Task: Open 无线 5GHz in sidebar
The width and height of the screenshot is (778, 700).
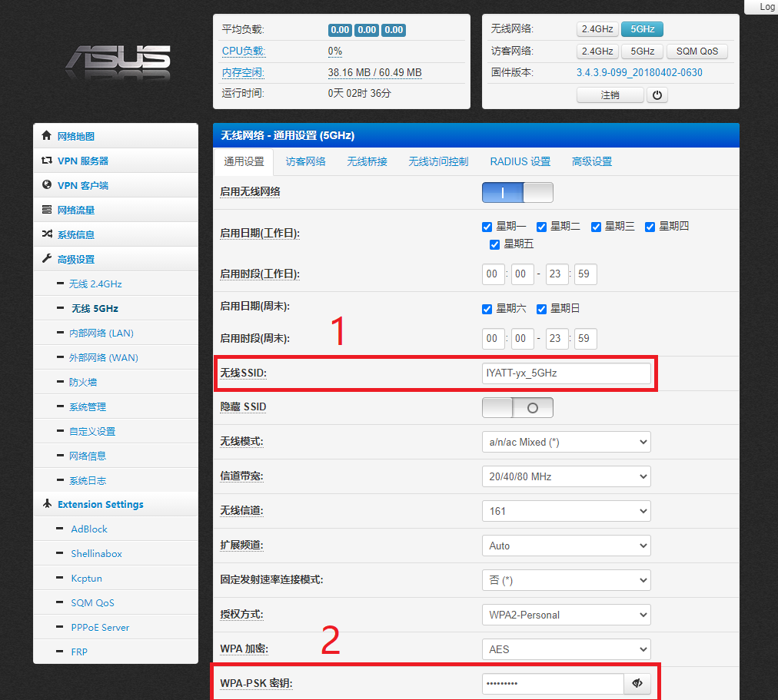Action: 95,308
